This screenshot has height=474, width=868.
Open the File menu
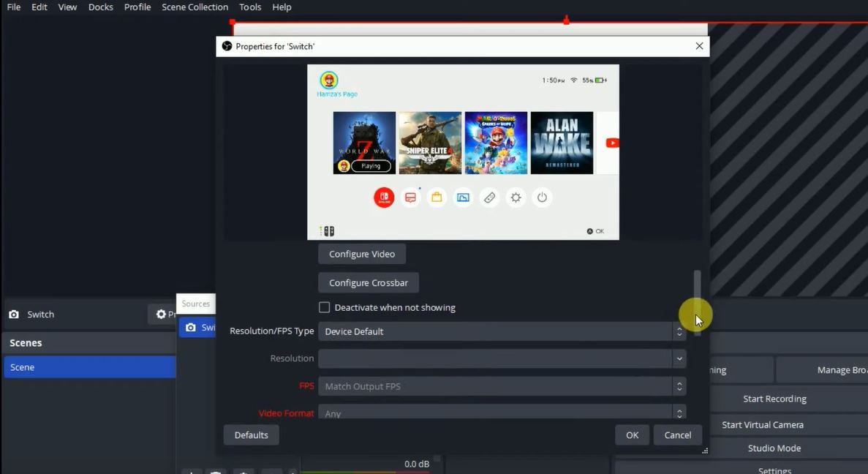coord(13,7)
